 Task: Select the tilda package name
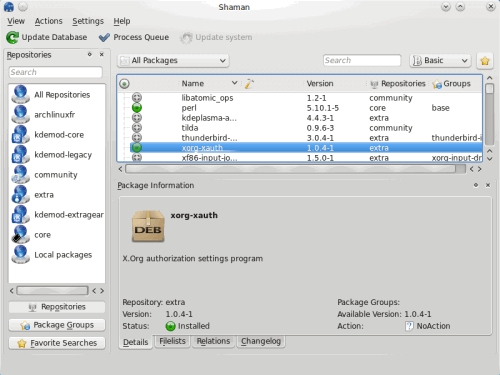tap(190, 128)
